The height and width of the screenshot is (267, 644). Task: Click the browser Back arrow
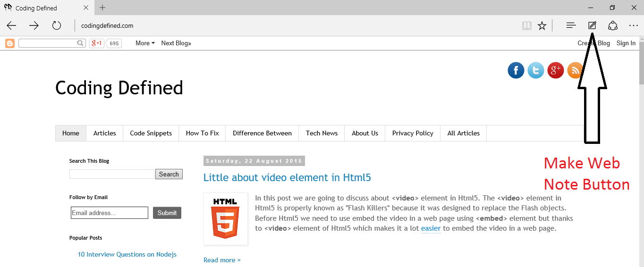point(11,25)
